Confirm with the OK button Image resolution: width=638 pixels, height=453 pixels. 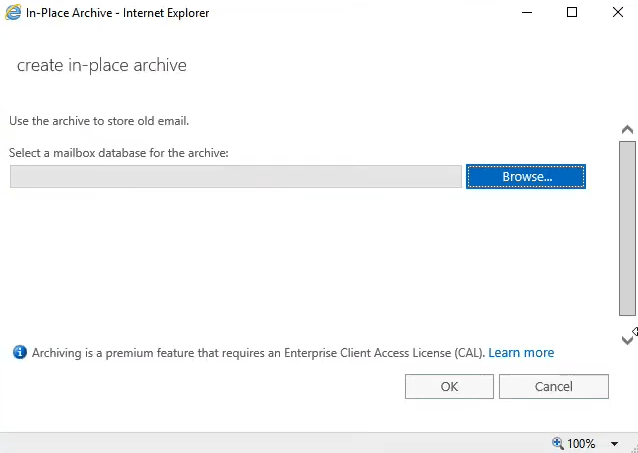[x=449, y=386]
